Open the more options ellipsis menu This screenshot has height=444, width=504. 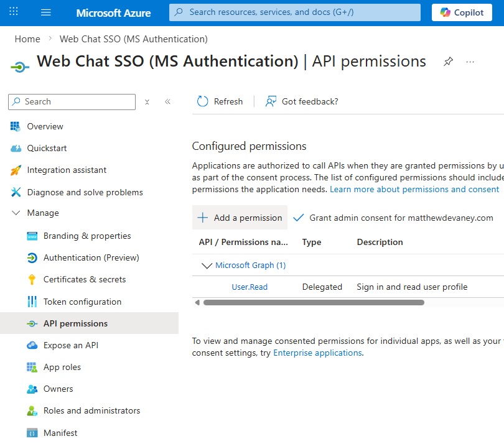tap(470, 62)
